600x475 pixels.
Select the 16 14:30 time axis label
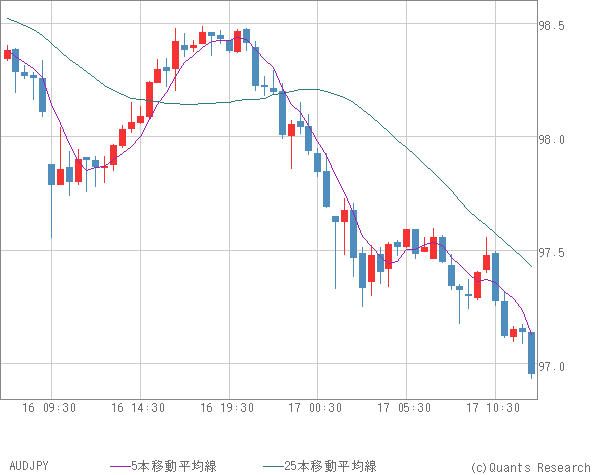point(137,407)
